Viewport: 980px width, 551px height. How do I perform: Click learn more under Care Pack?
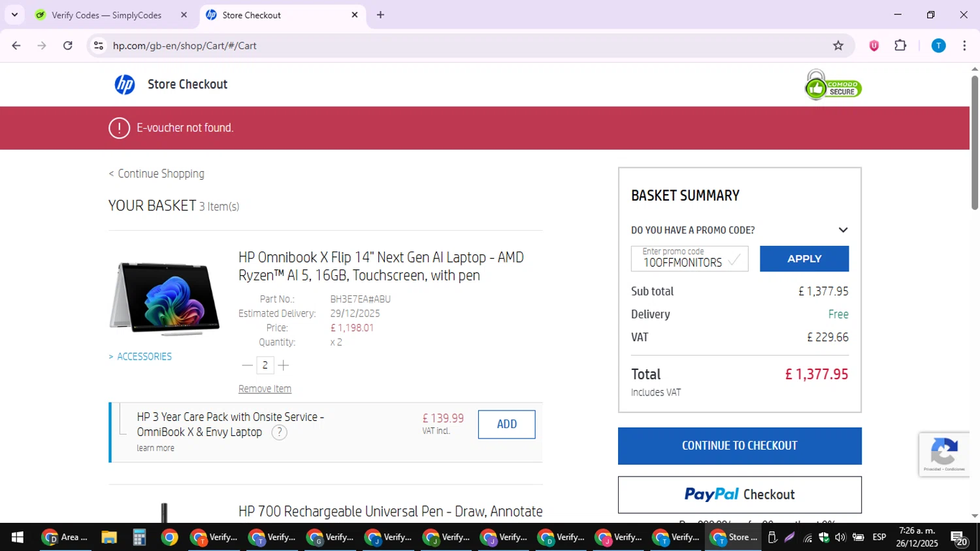pos(155,448)
